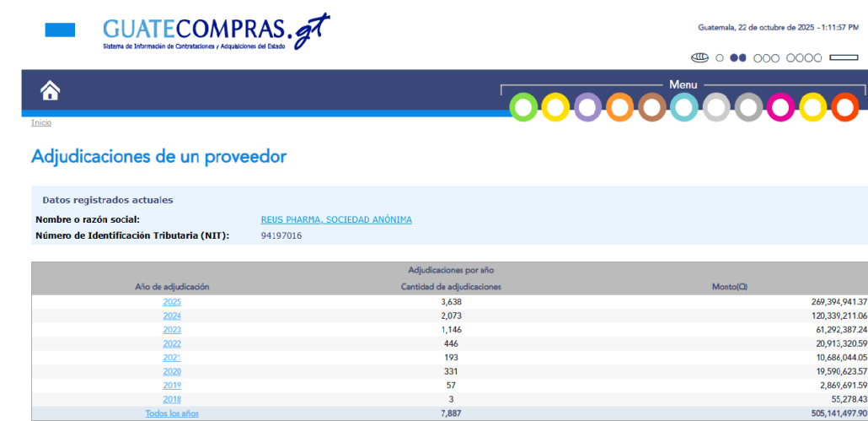Select the two filled circles option
This screenshot has width=868, height=421.
pyautogui.click(x=738, y=58)
